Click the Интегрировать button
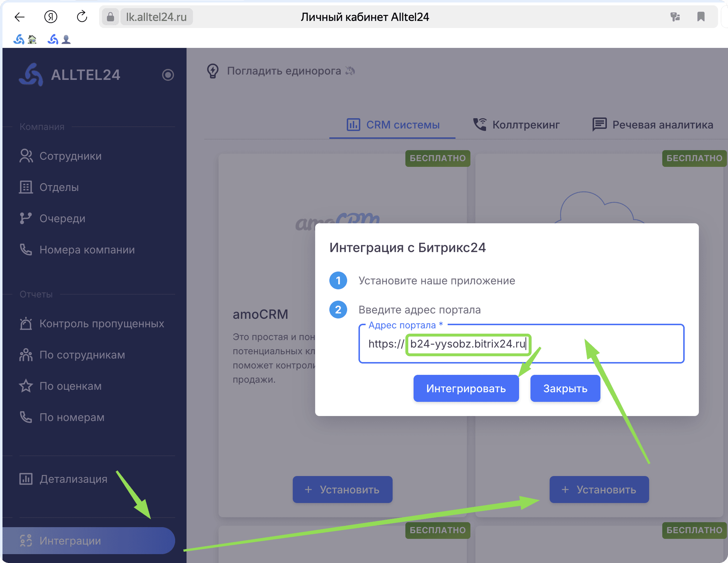This screenshot has width=728, height=563. [466, 388]
